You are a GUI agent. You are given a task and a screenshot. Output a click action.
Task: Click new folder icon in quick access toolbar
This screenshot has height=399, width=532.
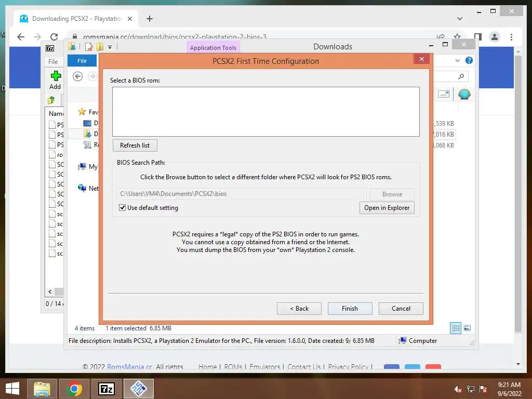pyautogui.click(x=100, y=47)
